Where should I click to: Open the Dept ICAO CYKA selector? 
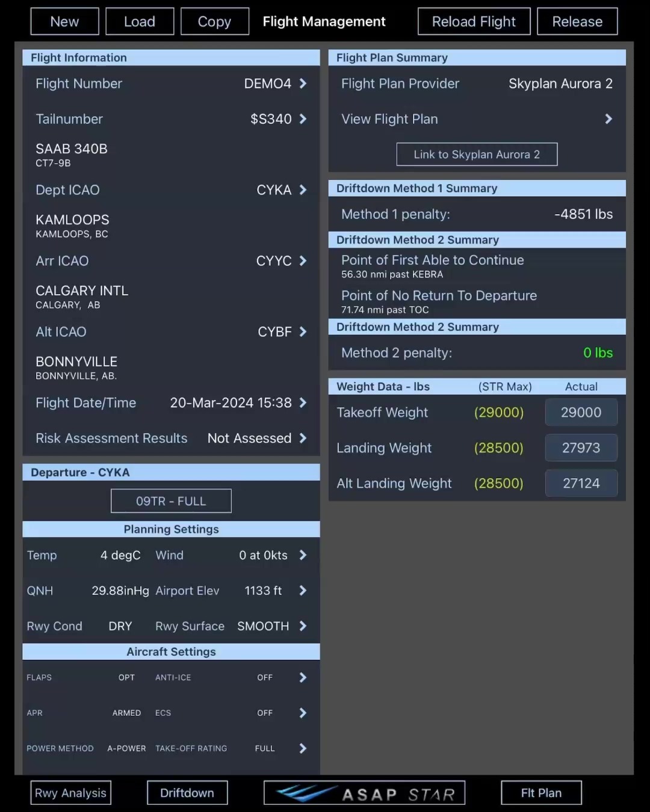pos(303,190)
